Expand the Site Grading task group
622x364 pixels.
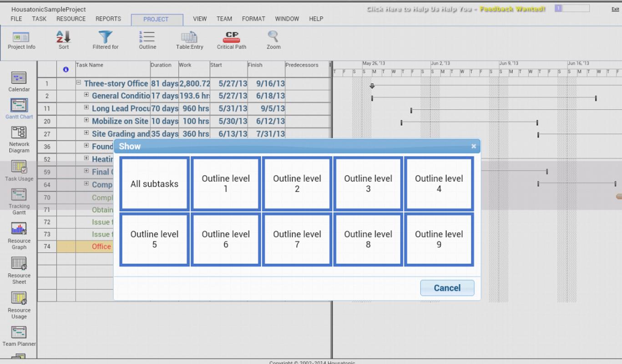pyautogui.click(x=86, y=133)
